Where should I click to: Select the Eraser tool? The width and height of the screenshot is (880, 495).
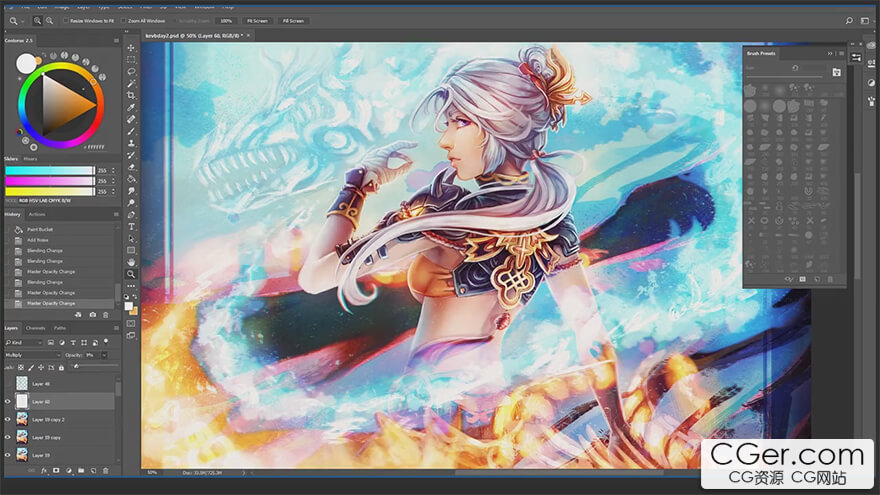(x=131, y=167)
